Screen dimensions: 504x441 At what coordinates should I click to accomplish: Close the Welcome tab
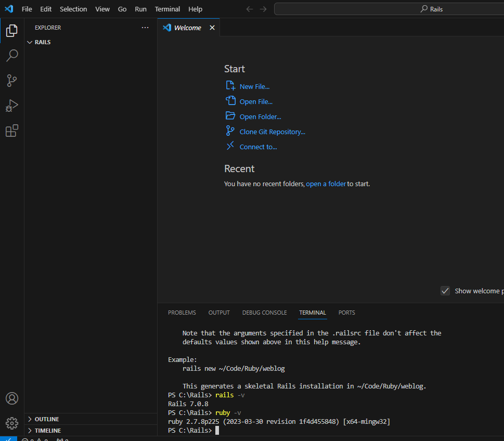point(212,28)
